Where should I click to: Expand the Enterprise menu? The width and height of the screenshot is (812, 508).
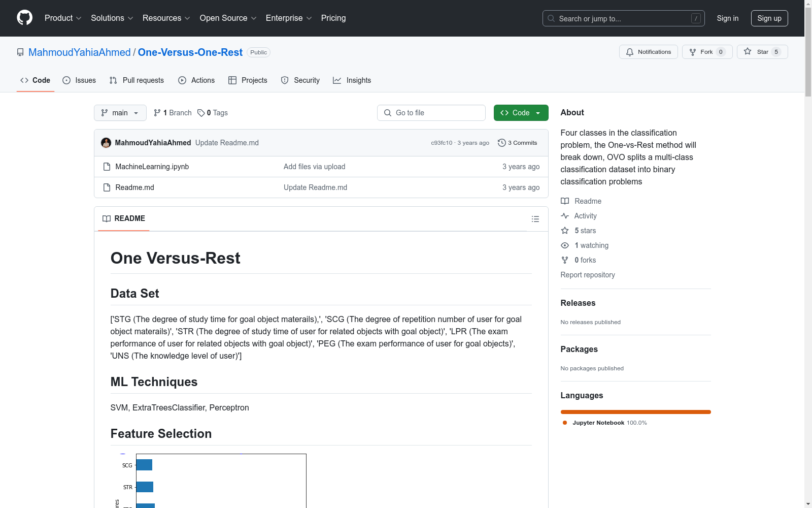point(289,18)
